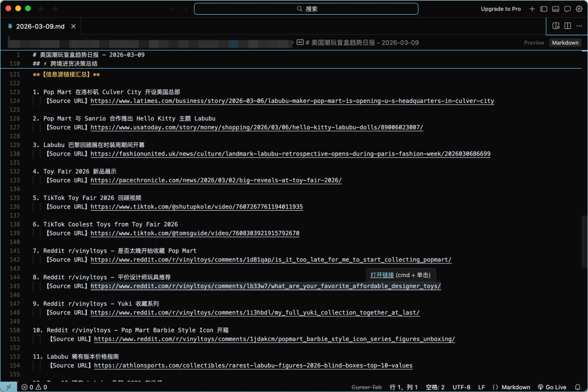Open the editor More Actions ellipsis menu

[x=579, y=26]
